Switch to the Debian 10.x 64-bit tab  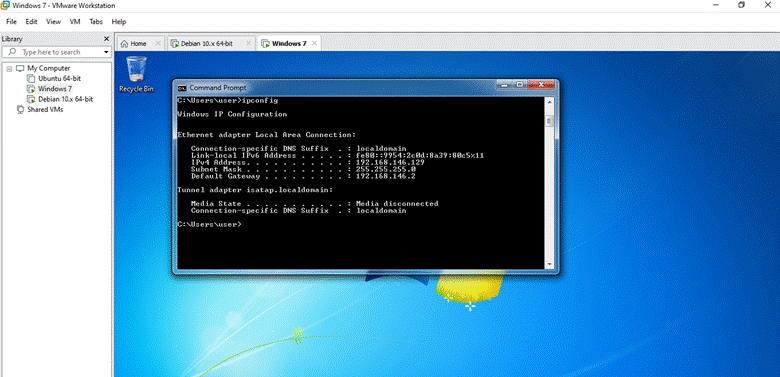(x=206, y=44)
